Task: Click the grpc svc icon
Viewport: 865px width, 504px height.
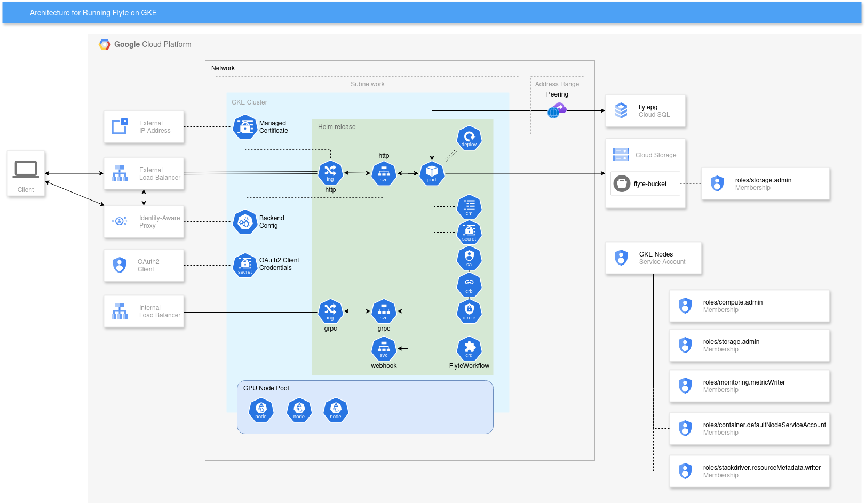Action: point(384,311)
